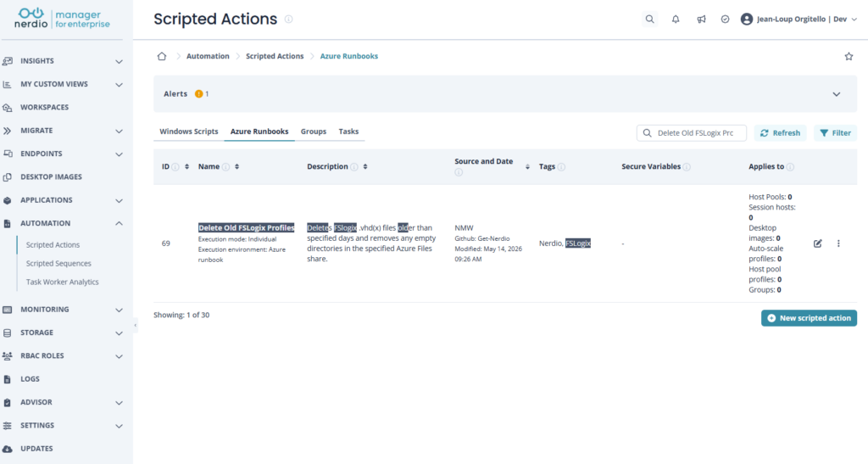The image size is (868, 464).
Task: Open Scripted Actions sidebar sub-item
Action: click(53, 245)
